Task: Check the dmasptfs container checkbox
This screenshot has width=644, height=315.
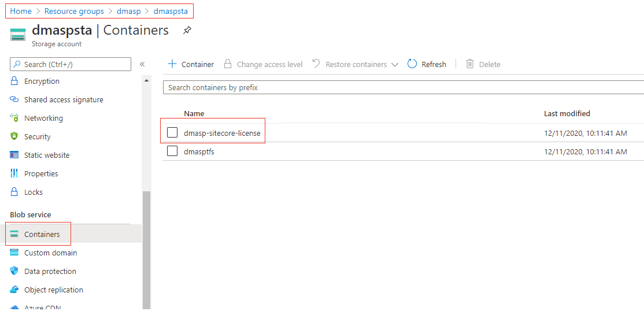Action: (x=172, y=151)
